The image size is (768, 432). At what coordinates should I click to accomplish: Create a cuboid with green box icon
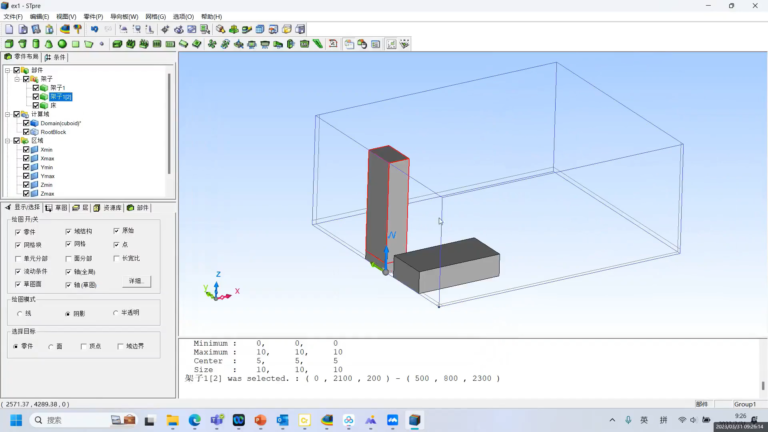(9, 44)
